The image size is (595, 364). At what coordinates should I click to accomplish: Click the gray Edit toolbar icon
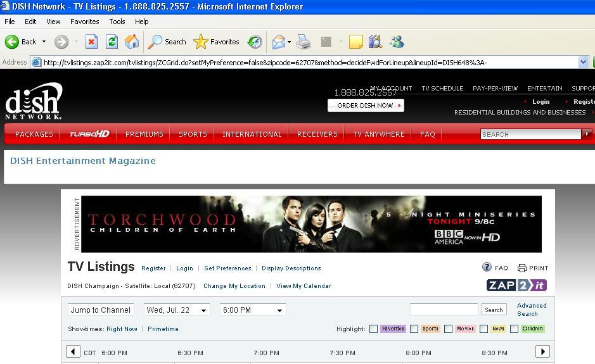(326, 42)
